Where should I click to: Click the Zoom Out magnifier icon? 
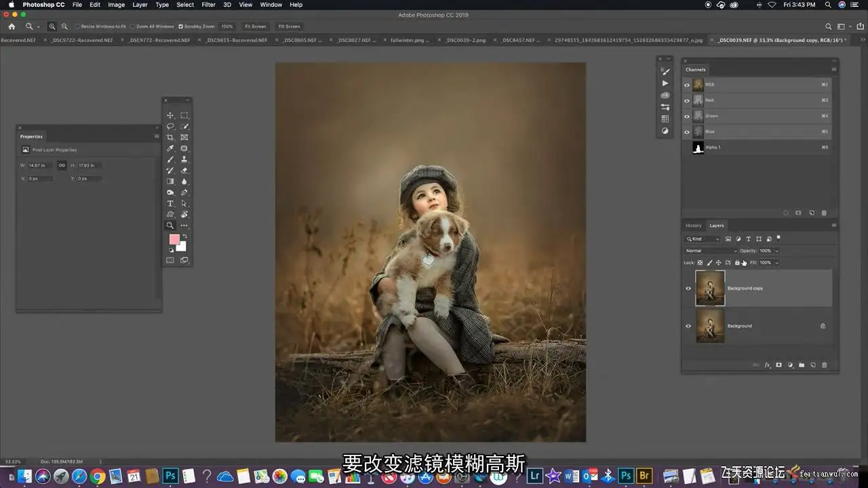pos(64,26)
